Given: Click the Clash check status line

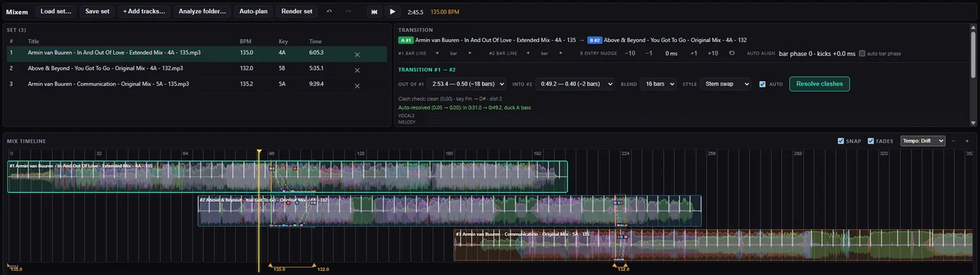Looking at the screenshot, I should click(450, 99).
